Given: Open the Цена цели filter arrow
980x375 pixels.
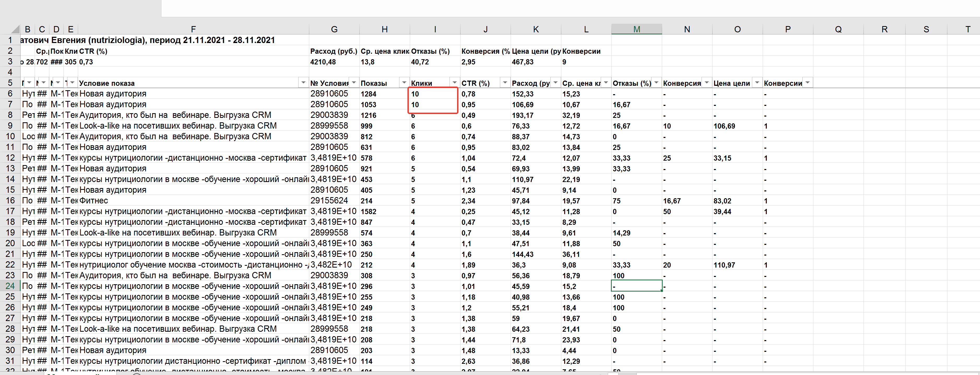Looking at the screenshot, I should click(x=757, y=83).
